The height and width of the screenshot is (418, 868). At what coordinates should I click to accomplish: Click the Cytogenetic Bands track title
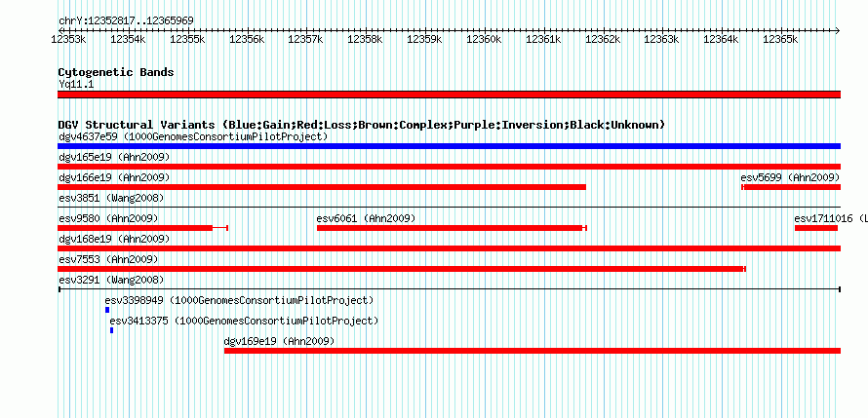tap(116, 72)
